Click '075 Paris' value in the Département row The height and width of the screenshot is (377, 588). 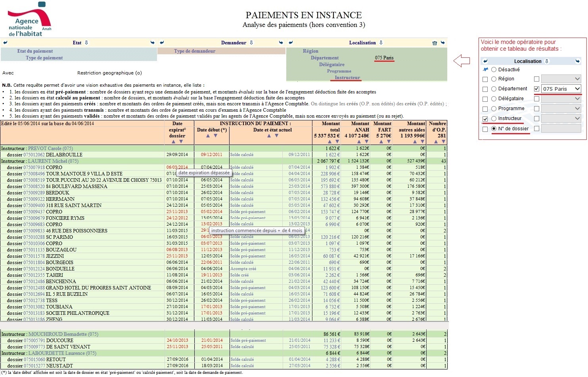click(x=384, y=58)
